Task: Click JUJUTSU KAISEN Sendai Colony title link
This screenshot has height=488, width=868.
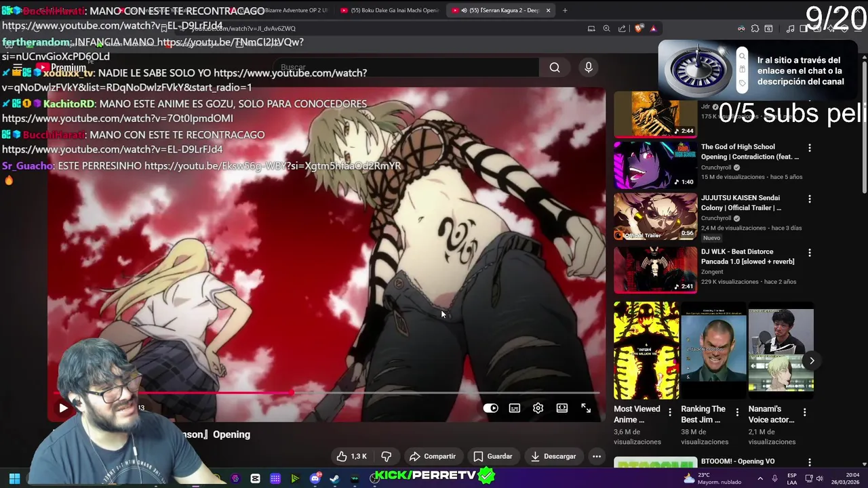Action: click(x=742, y=203)
